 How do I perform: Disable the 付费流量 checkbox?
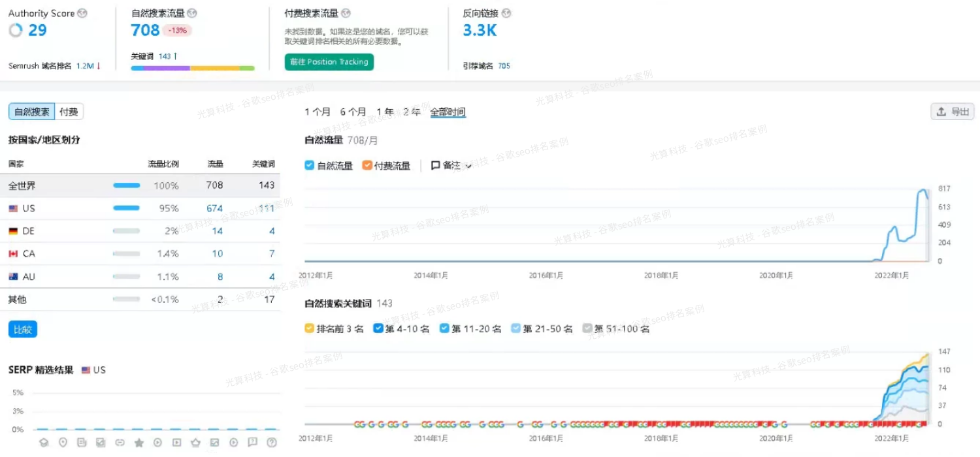pyautogui.click(x=367, y=165)
